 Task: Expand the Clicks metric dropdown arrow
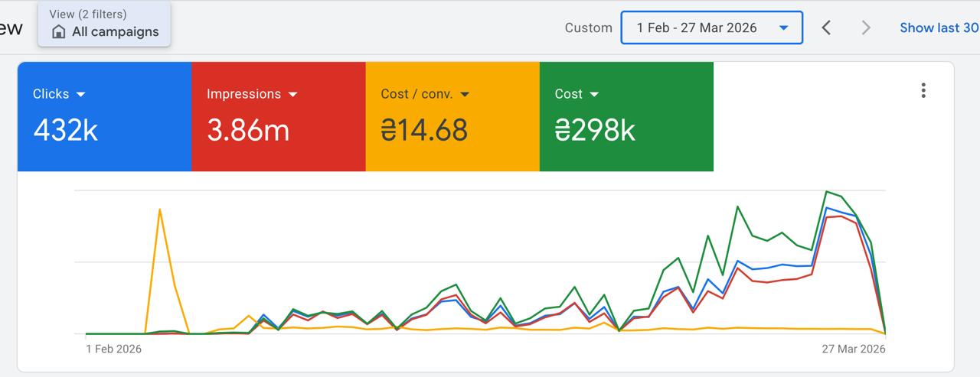(81, 95)
